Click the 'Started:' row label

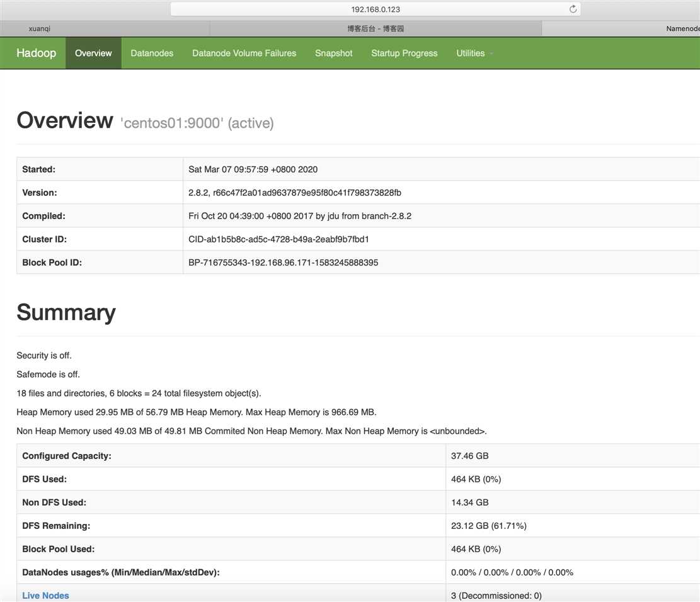[39, 169]
